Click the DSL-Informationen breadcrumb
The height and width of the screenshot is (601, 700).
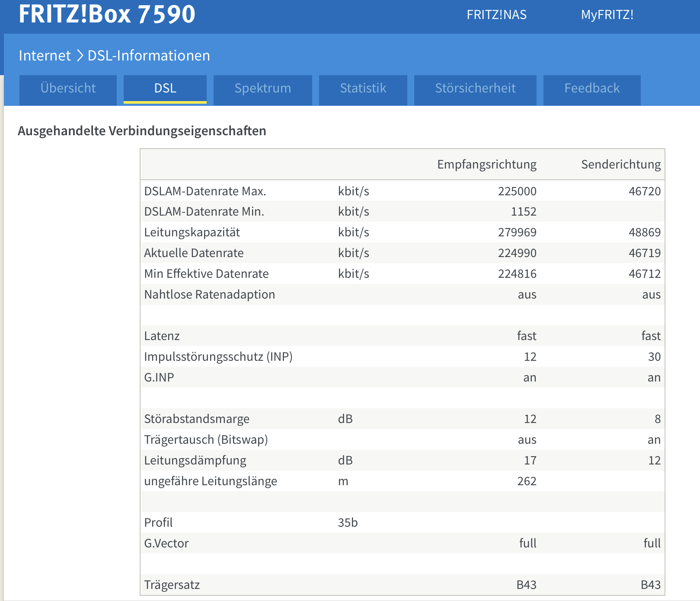click(149, 55)
